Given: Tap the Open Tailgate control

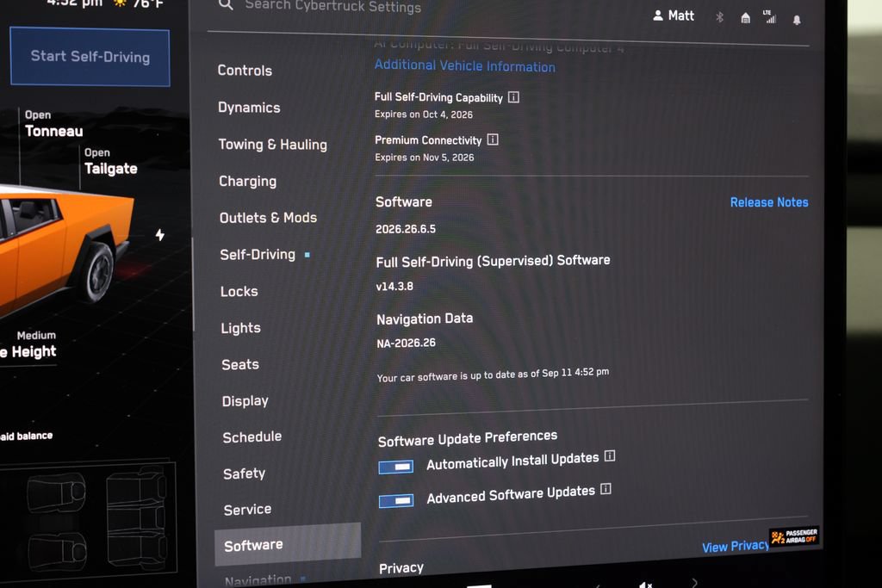Looking at the screenshot, I should [x=111, y=161].
